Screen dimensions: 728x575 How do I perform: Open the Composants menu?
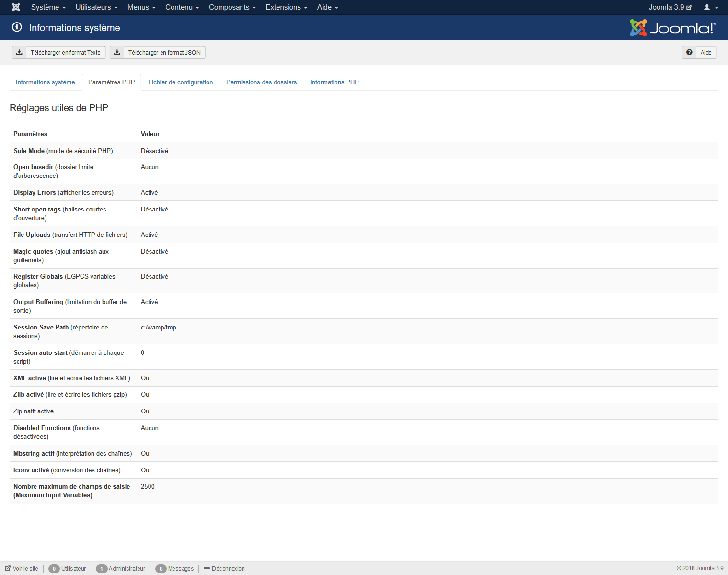click(x=232, y=7)
